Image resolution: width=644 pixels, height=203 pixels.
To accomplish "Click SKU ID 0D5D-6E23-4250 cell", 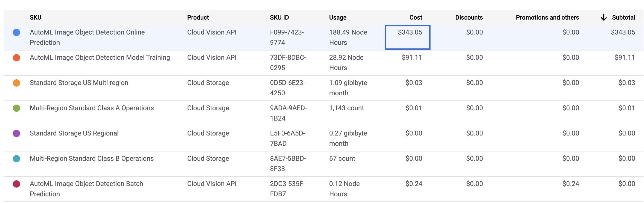I will 287,88.
